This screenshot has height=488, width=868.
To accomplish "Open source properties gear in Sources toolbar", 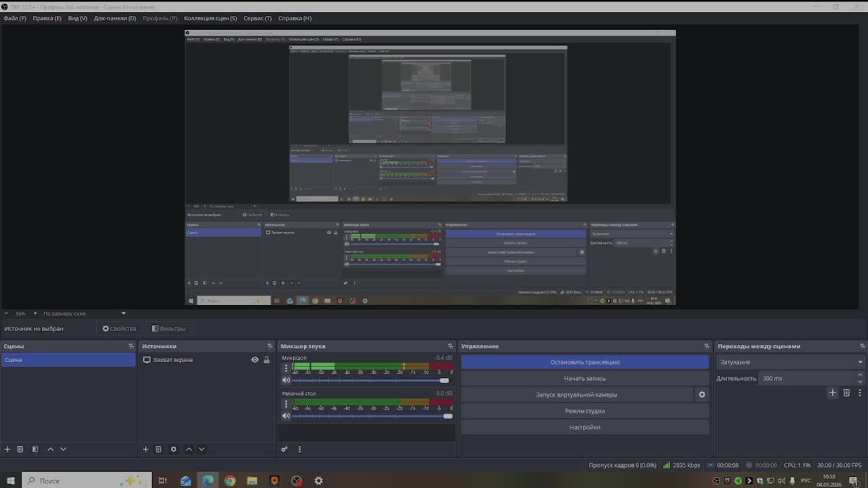I will coord(173,449).
